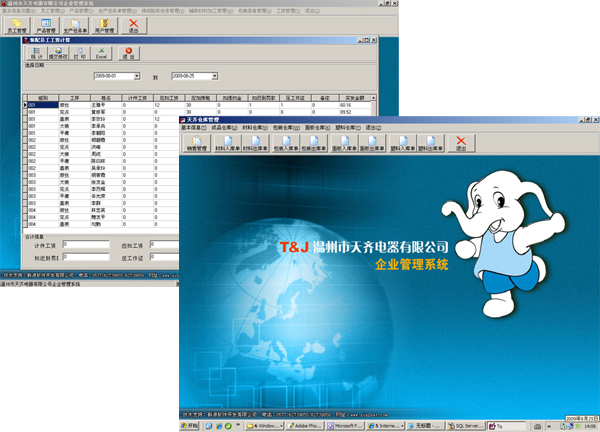Viewport: 600px width, 432px height.
Task: Export the wage table with the Excel icon
Action: [102, 56]
